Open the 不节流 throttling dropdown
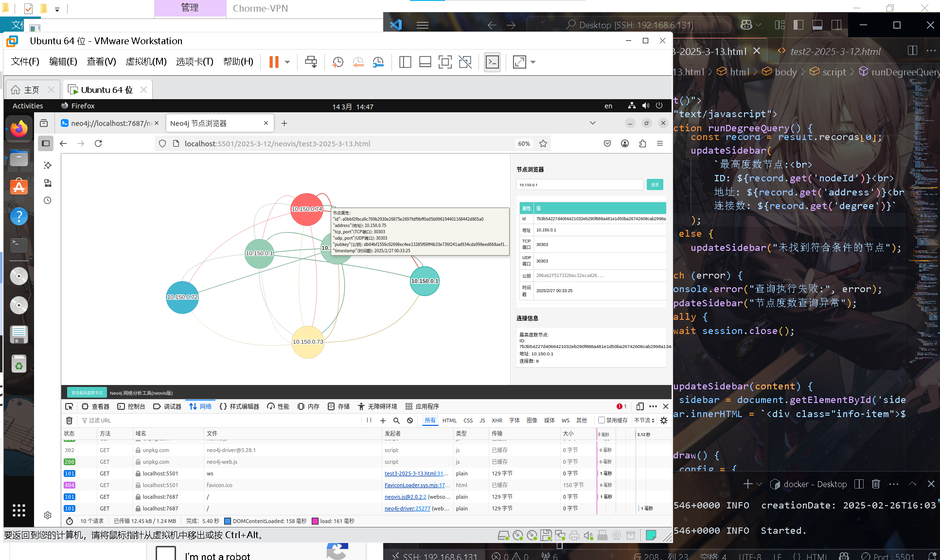The width and height of the screenshot is (940, 560). (644, 420)
